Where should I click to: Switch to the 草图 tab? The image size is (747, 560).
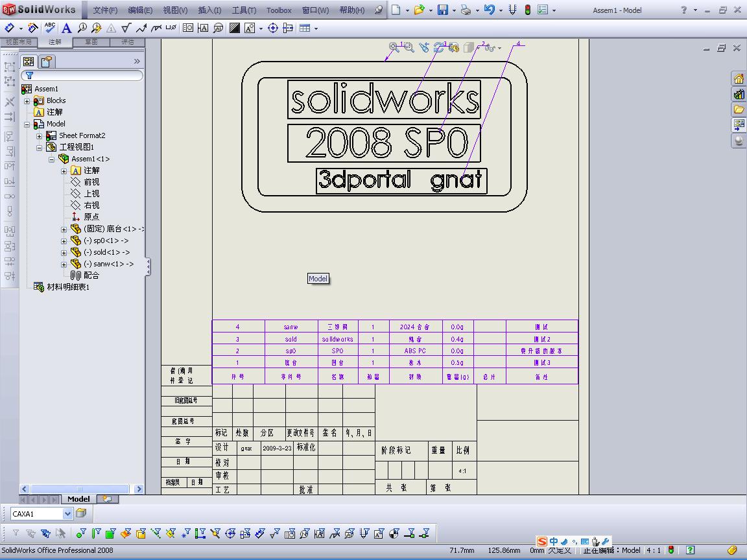91,42
